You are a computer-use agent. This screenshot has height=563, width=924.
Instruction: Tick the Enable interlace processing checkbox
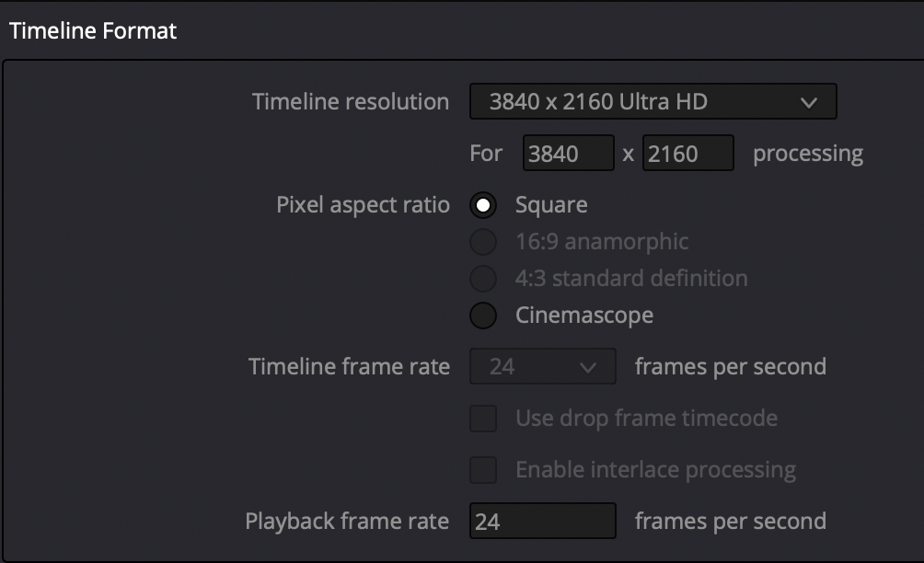click(483, 470)
